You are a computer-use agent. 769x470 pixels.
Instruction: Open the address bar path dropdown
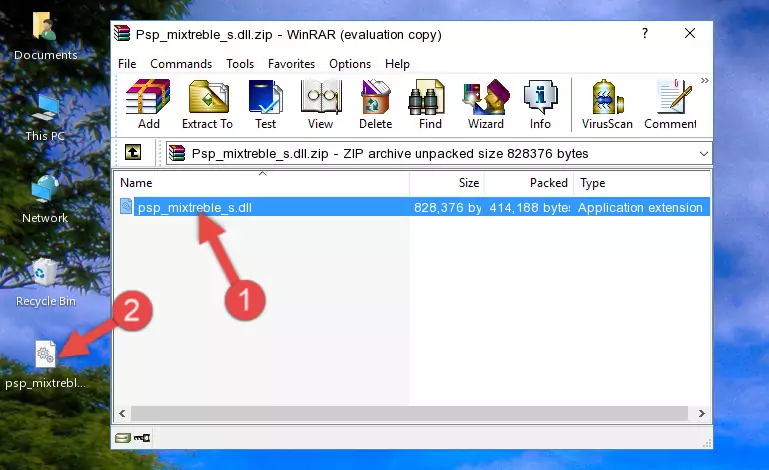(x=704, y=154)
